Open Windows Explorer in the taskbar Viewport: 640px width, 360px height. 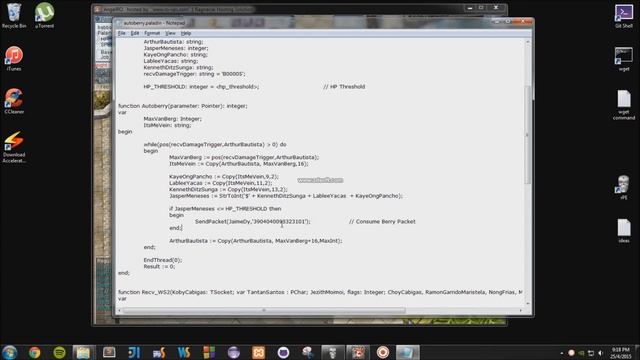click(x=84, y=352)
